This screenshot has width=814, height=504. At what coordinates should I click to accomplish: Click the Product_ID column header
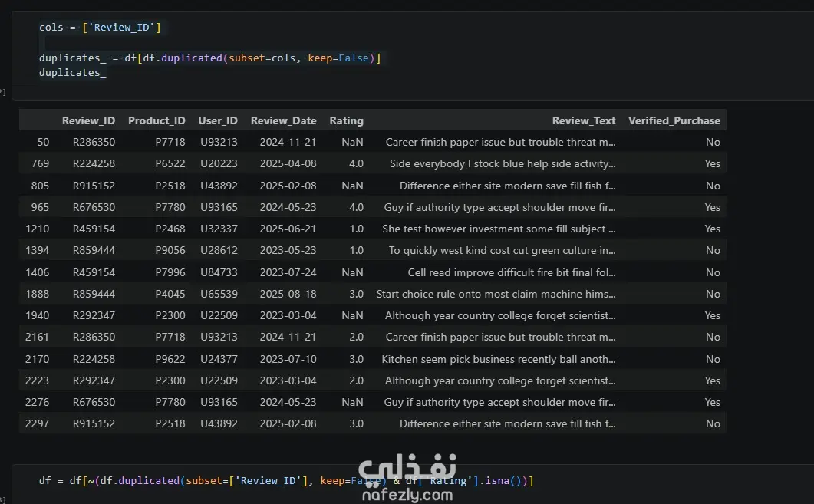pos(157,120)
